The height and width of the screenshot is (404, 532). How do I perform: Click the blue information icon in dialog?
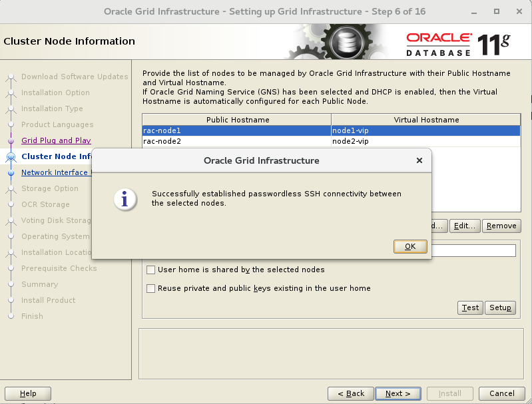click(125, 199)
